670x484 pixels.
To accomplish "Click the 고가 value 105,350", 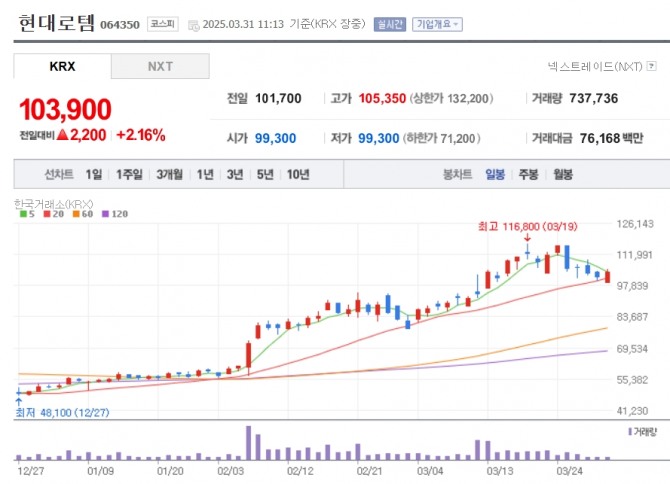I will click(x=382, y=98).
